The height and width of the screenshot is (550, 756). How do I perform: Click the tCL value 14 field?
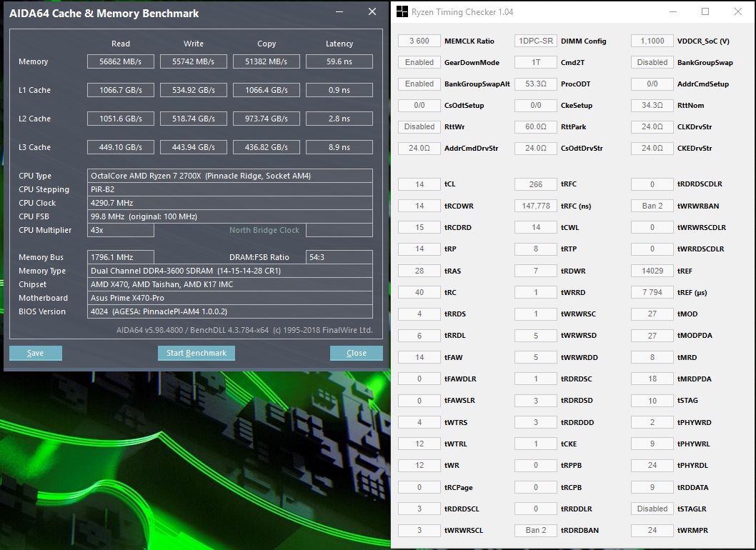[x=419, y=184]
